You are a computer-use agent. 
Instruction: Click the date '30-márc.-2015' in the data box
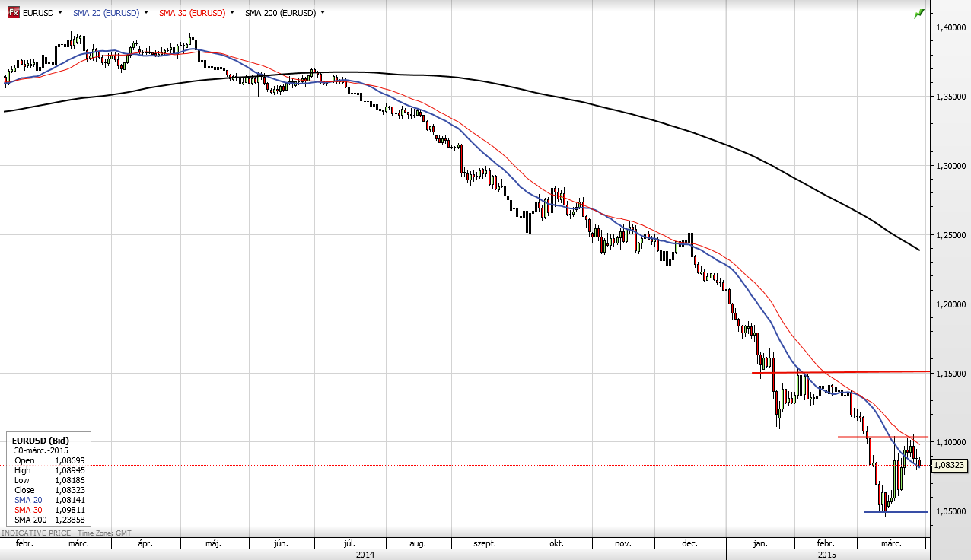41,450
